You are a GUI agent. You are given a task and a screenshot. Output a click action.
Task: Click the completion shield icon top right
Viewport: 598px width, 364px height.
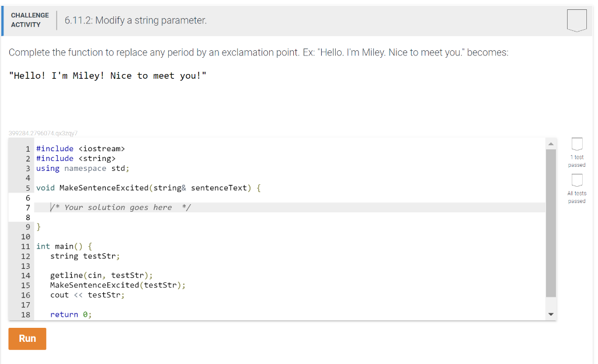576,20
